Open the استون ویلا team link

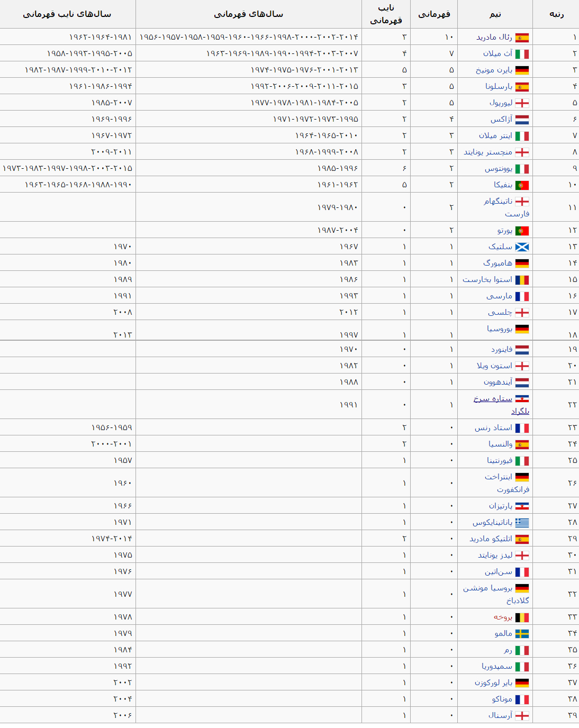point(494,366)
